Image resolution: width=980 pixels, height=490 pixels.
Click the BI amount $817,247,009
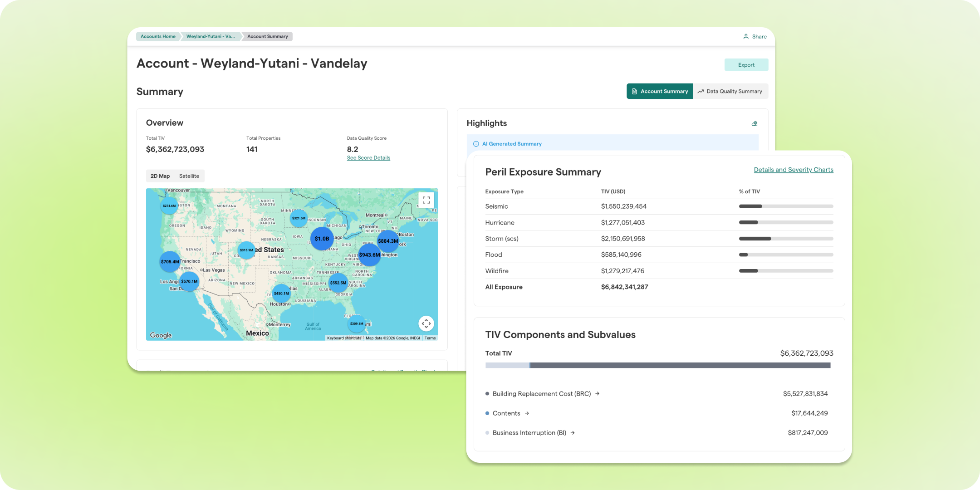[x=808, y=433]
